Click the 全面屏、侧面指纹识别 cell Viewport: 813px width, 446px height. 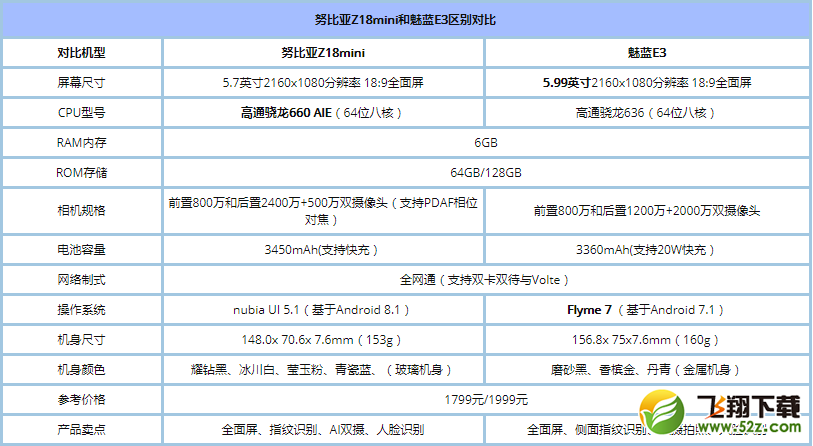click(647, 429)
